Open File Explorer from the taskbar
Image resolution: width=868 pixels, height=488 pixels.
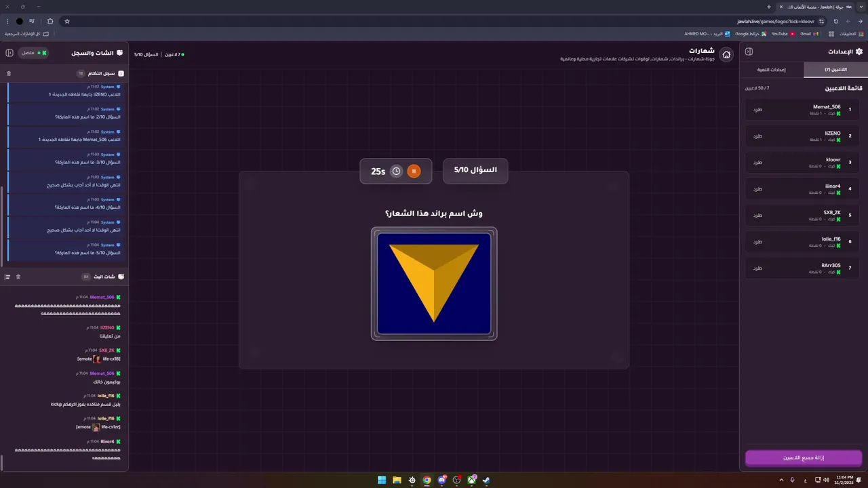pos(397,480)
